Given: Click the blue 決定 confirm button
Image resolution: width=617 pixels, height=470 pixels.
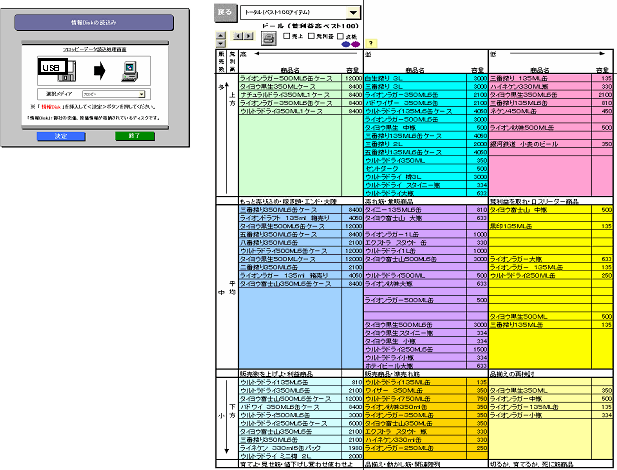Looking at the screenshot, I should click(x=61, y=136).
